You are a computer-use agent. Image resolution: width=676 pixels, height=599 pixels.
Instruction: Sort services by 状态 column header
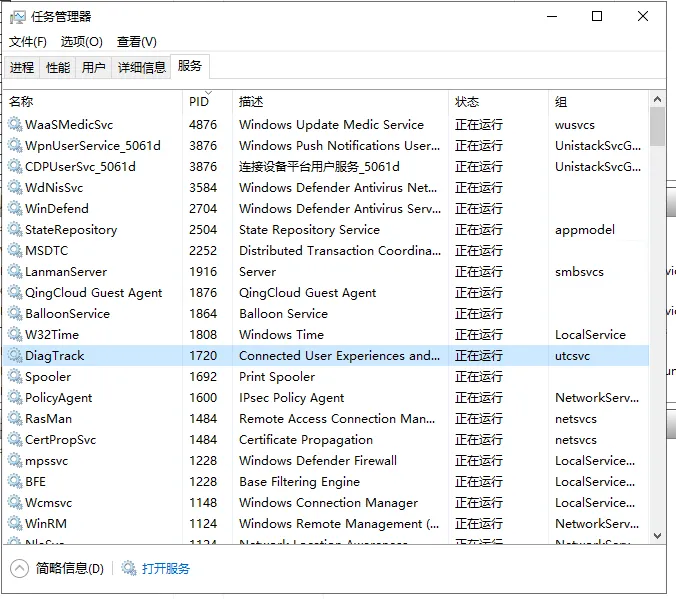pos(467,101)
